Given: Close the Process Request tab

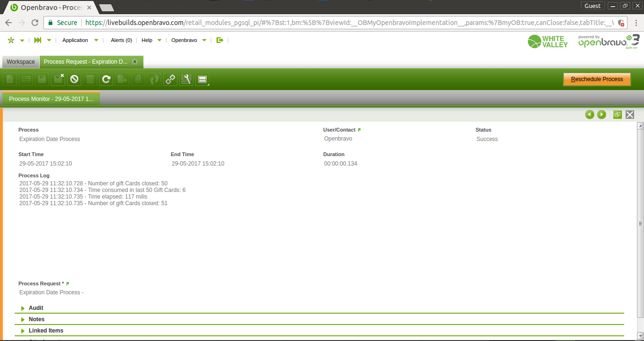Looking at the screenshot, I should [135, 62].
